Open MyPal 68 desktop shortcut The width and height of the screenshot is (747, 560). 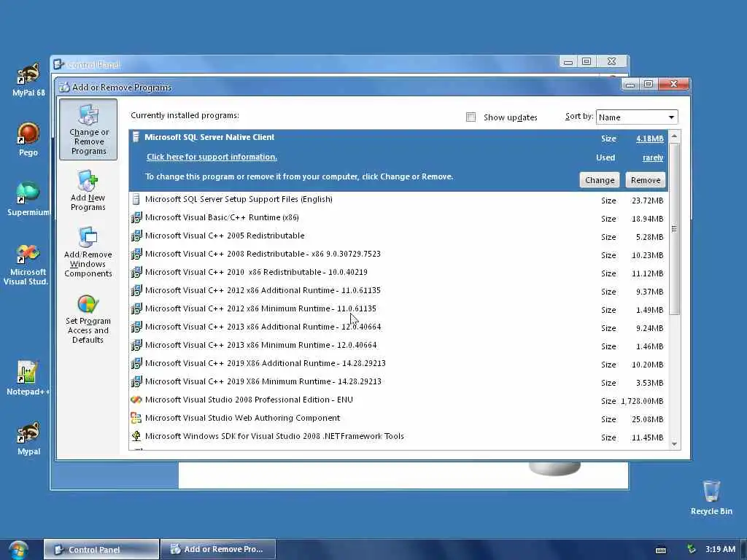28,79
